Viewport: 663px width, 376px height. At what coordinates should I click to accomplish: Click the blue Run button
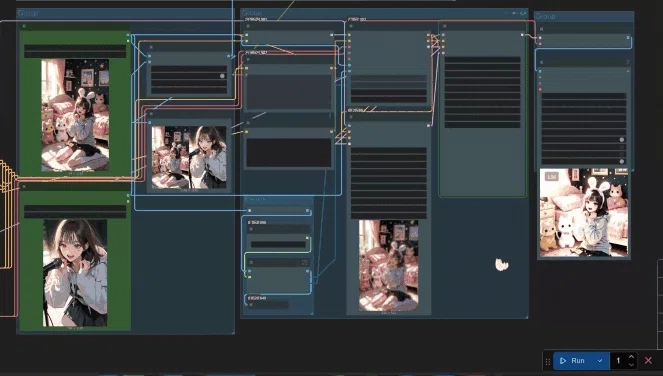[x=573, y=361]
